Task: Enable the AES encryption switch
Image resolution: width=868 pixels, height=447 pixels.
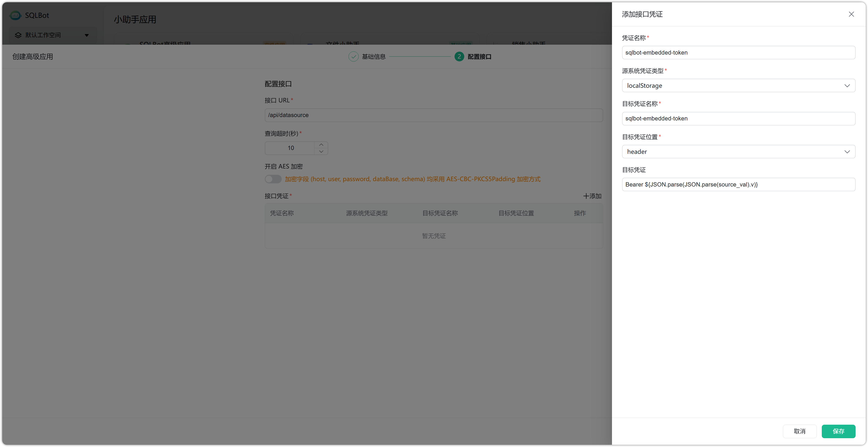Action: [273, 179]
